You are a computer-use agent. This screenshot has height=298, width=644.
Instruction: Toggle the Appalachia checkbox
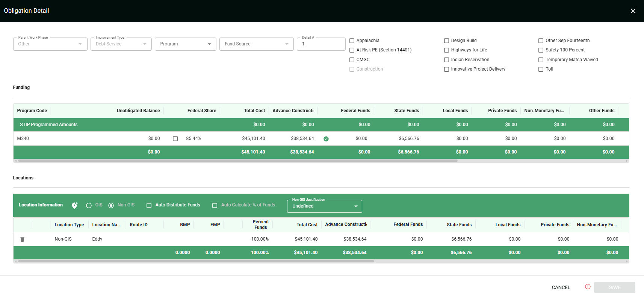[352, 41]
